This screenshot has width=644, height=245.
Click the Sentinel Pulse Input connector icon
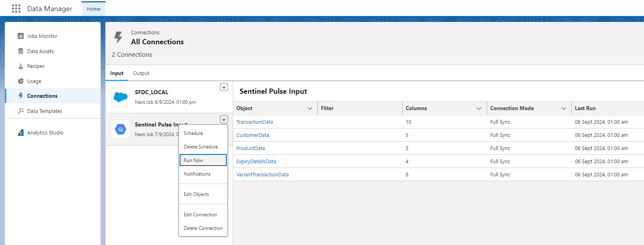(121, 129)
